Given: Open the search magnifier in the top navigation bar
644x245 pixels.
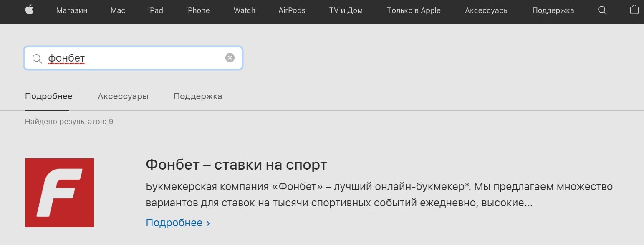Looking at the screenshot, I should pos(602,10).
